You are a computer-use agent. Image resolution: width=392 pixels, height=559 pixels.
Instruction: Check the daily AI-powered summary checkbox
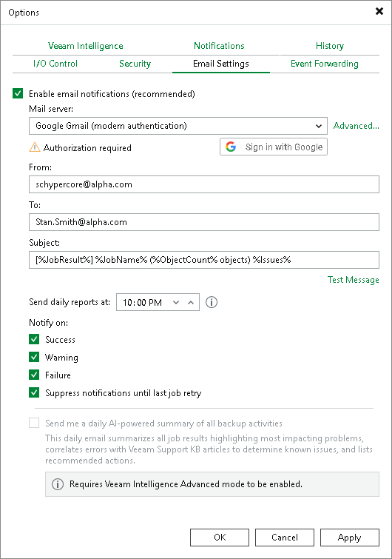coord(34,424)
